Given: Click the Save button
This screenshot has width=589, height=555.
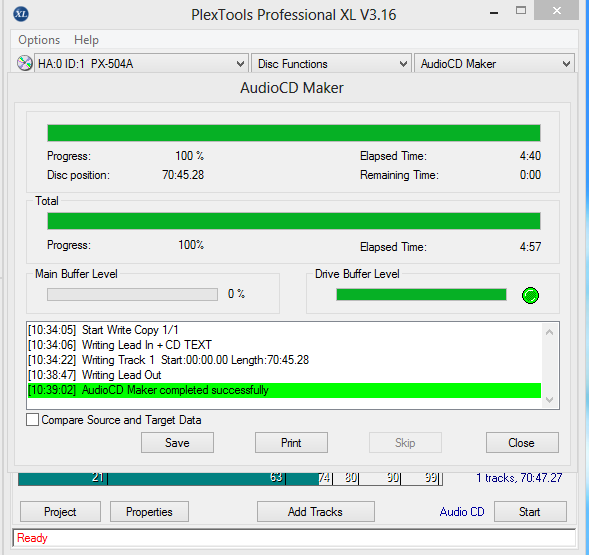Looking at the screenshot, I should pos(177,443).
